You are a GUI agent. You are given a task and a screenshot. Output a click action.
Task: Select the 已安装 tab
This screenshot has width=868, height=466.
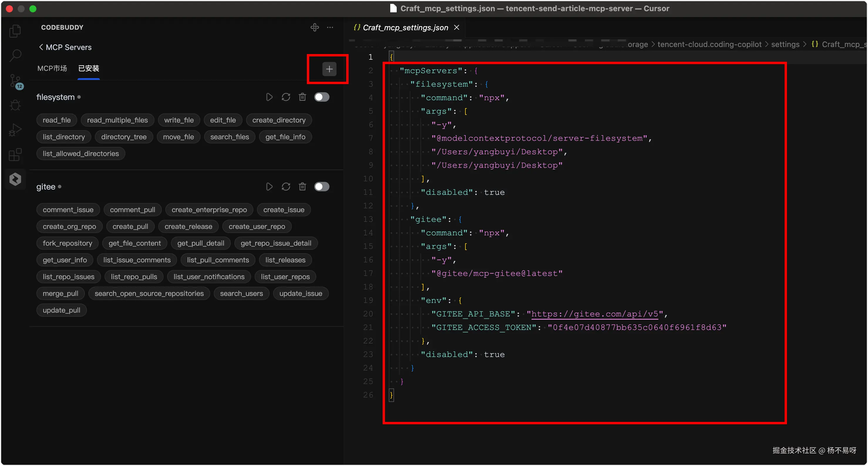(x=89, y=68)
